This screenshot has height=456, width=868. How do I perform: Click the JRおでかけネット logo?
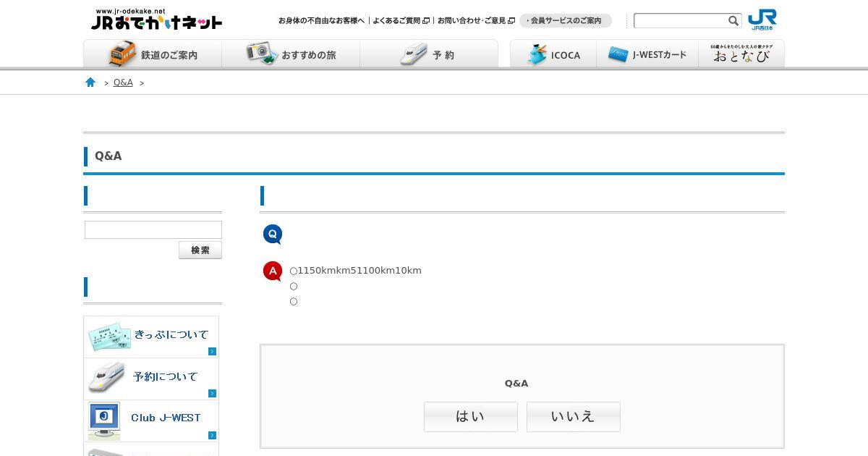point(156,20)
